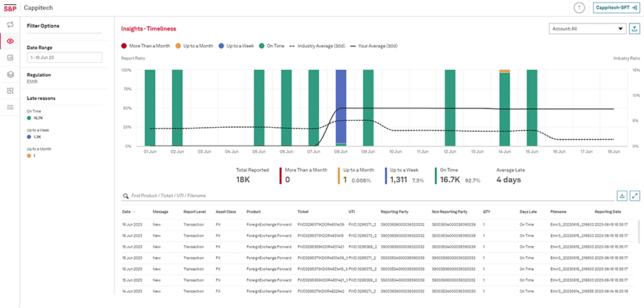Toggle On Time legend series in chart
Screen dimensions: 644x308
point(271,46)
